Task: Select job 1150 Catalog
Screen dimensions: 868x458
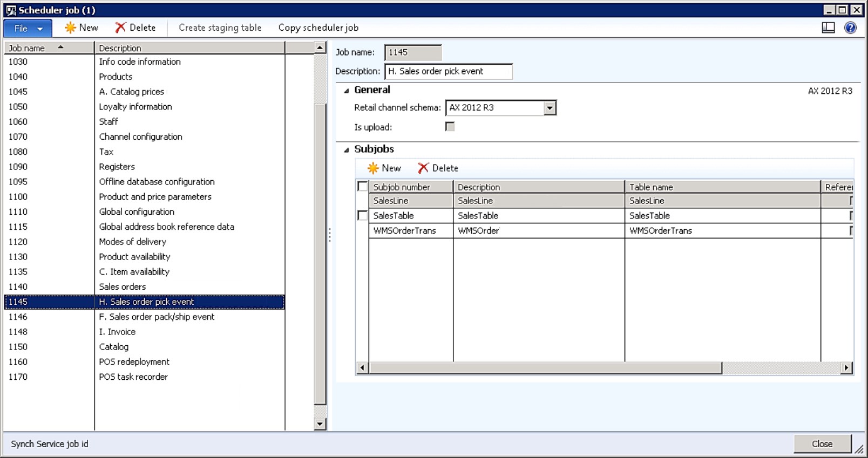Action: point(145,347)
